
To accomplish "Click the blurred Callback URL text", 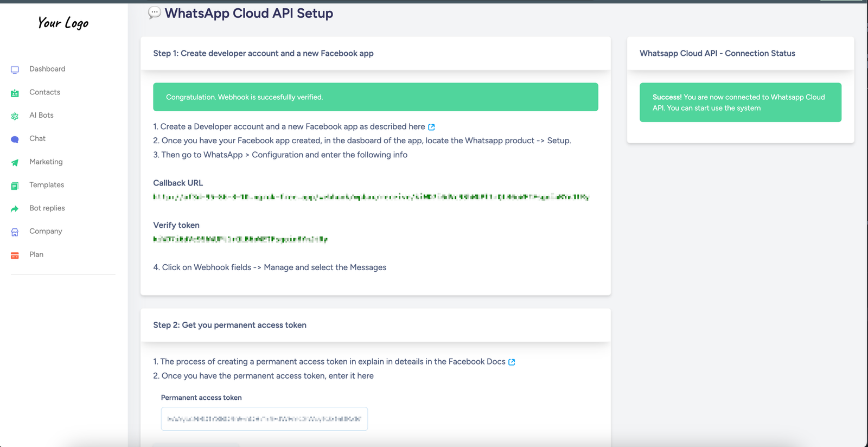I will [371, 197].
